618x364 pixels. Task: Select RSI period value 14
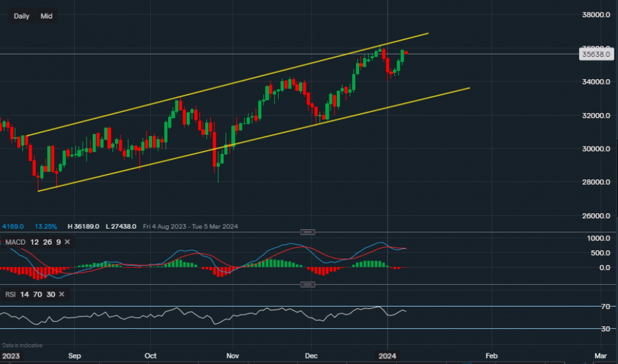tap(26, 295)
